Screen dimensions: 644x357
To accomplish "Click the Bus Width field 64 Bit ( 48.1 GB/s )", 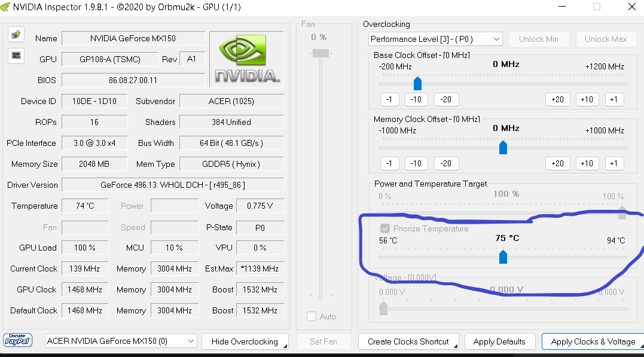I will coord(231,143).
